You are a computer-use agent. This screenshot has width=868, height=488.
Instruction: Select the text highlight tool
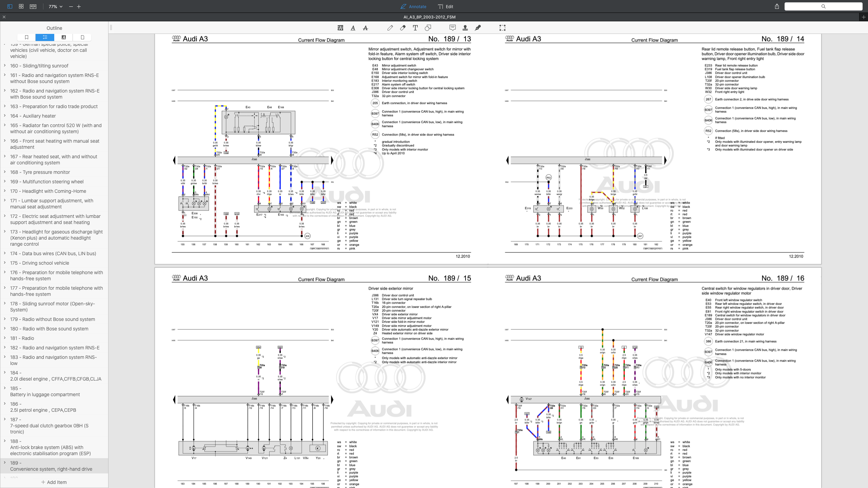pyautogui.click(x=340, y=28)
